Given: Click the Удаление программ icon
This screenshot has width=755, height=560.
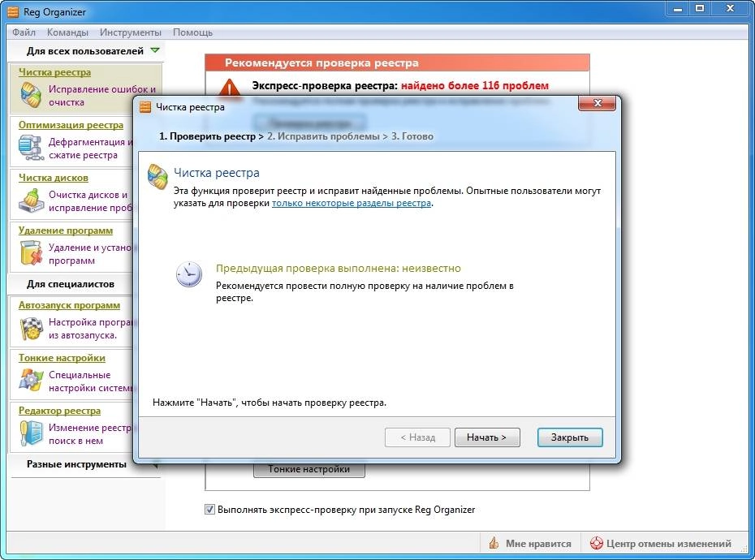Looking at the screenshot, I should coord(31,252).
